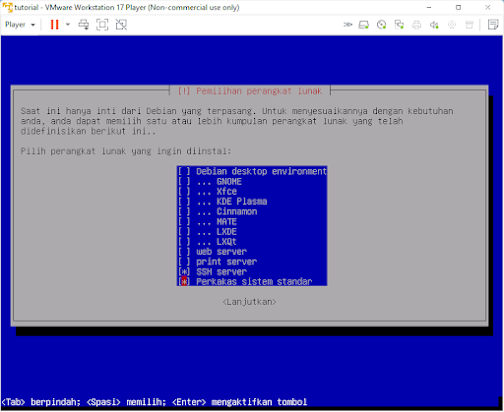Viewport: 504px width, 412px height.
Task: Toggle the web server checkbox
Action: 184,252
